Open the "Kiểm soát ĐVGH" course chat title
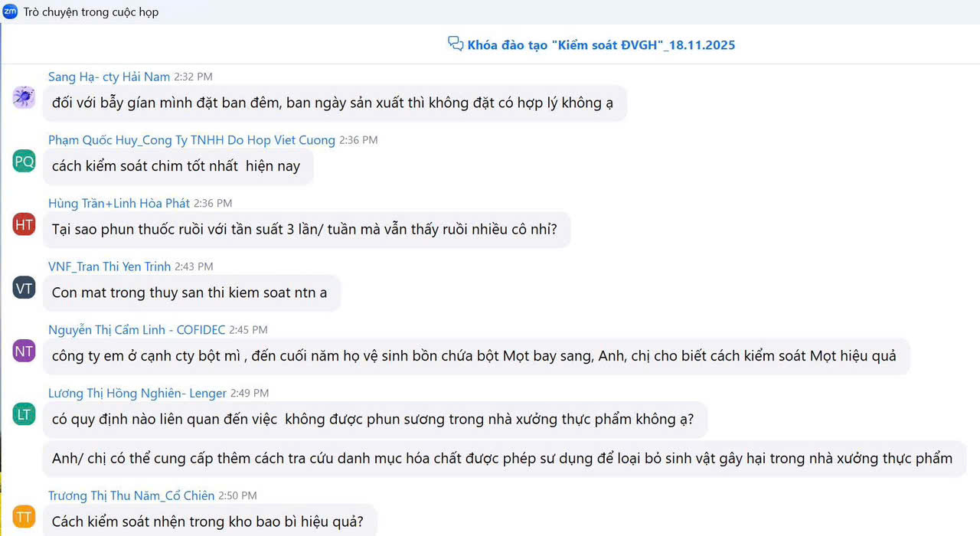The image size is (980, 536). pyautogui.click(x=601, y=45)
